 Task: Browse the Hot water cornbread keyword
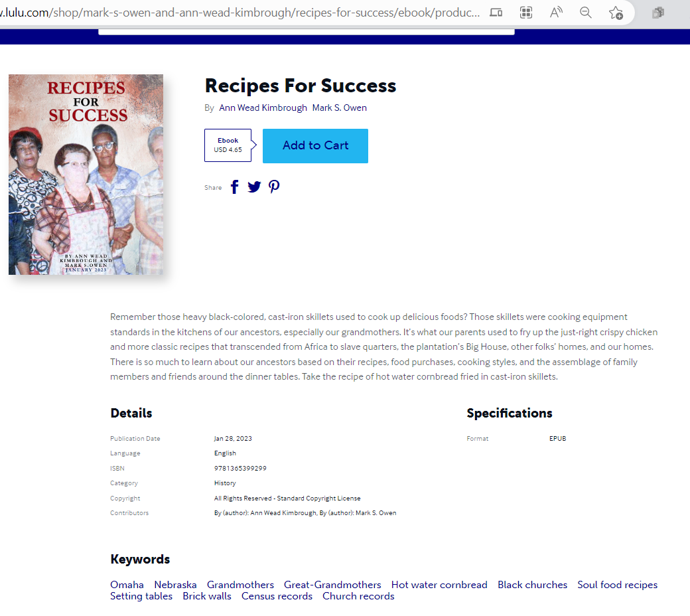[439, 585]
